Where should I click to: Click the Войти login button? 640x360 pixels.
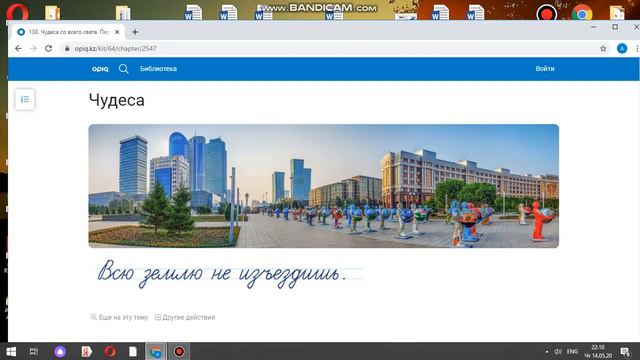(545, 69)
